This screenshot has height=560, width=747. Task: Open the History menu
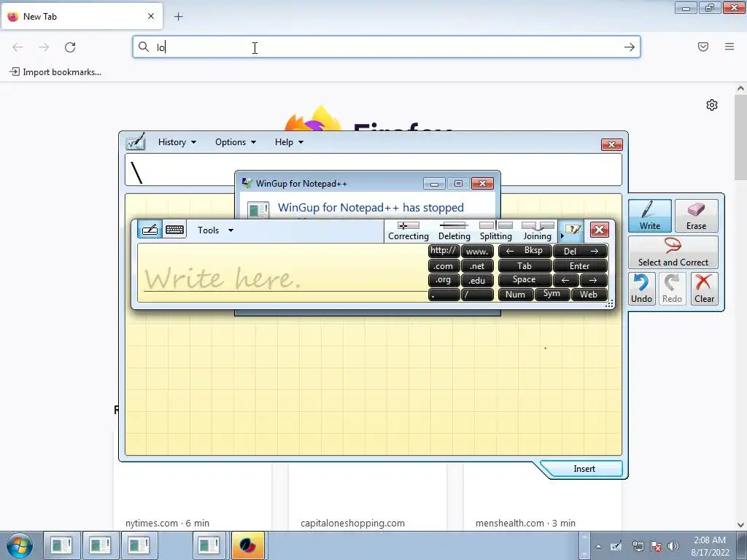click(x=177, y=142)
